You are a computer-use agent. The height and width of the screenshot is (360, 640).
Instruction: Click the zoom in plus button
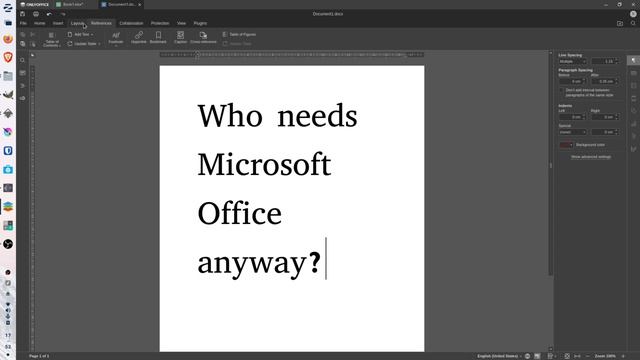click(x=623, y=356)
